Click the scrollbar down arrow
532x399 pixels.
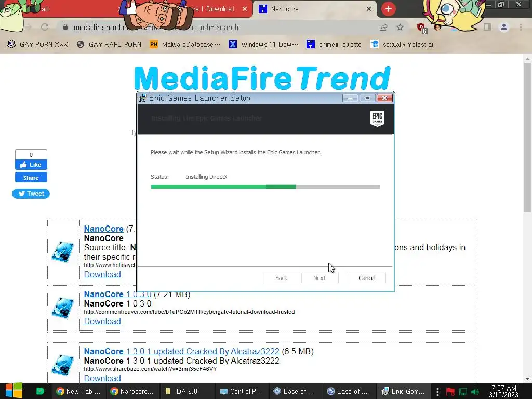(527, 379)
